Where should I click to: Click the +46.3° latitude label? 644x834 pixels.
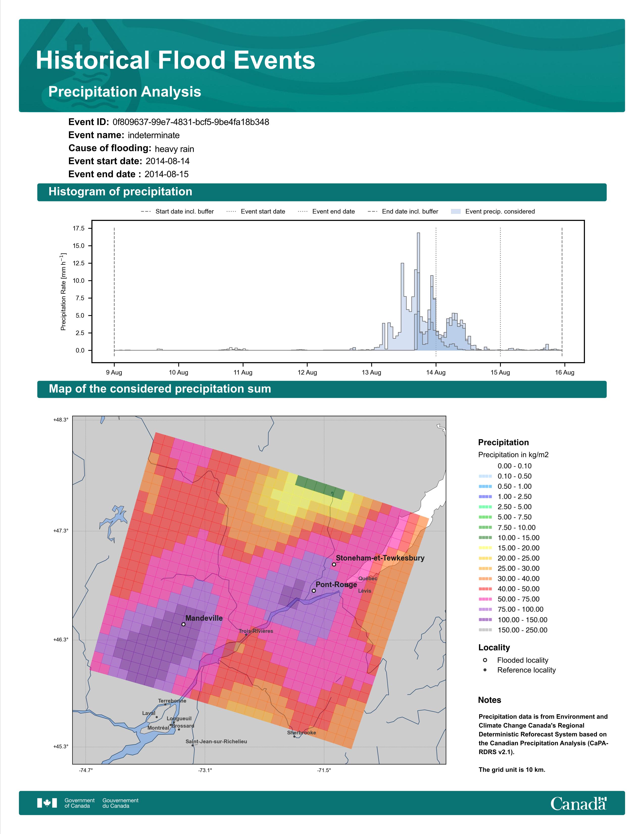tap(61, 640)
